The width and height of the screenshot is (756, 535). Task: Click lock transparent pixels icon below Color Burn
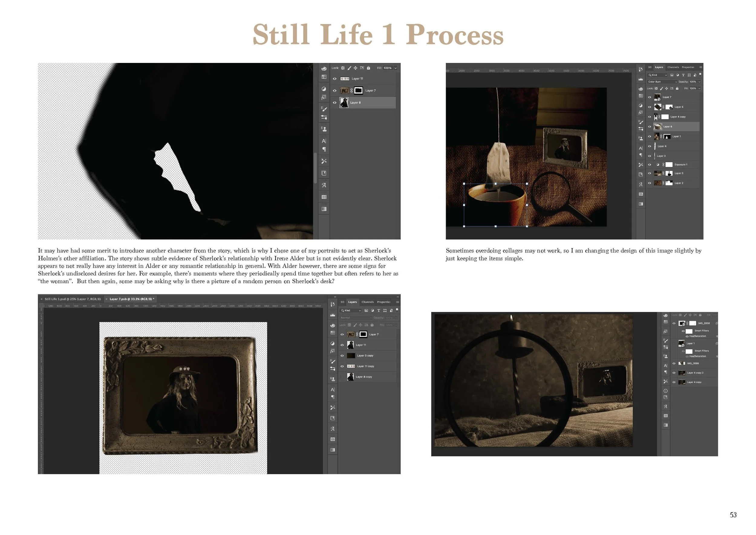pyautogui.click(x=656, y=89)
